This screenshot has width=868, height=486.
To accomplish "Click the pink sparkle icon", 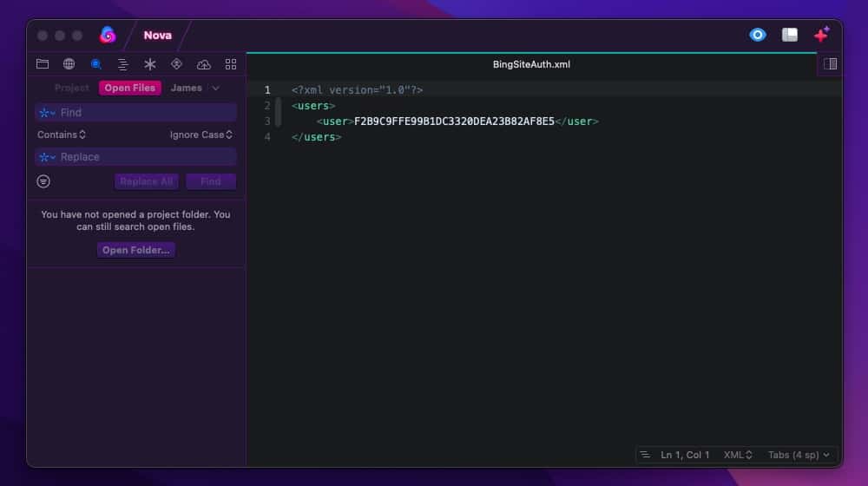I will (x=821, y=35).
